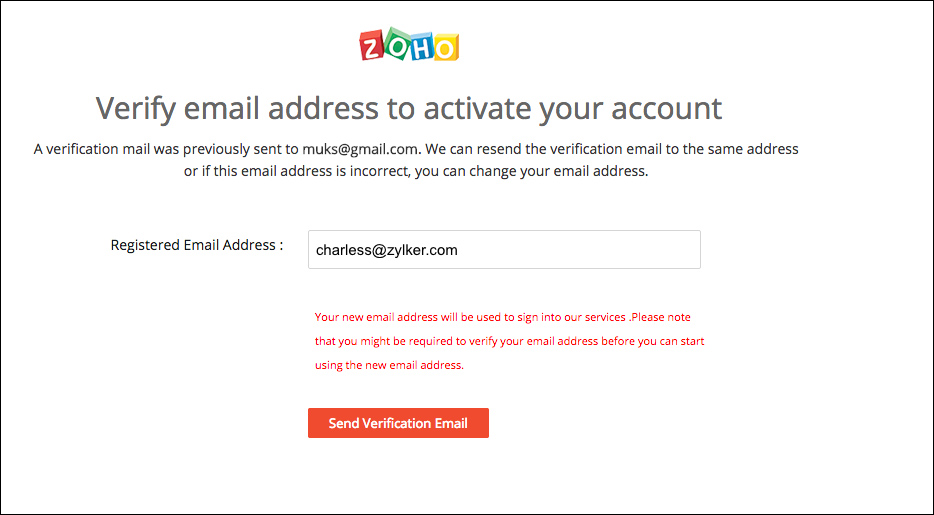Click the "Registered Email Address :" label

click(197, 245)
